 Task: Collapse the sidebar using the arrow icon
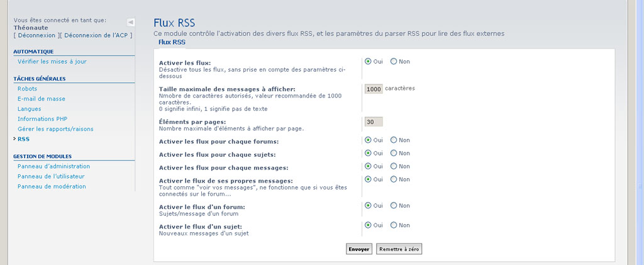(x=130, y=22)
